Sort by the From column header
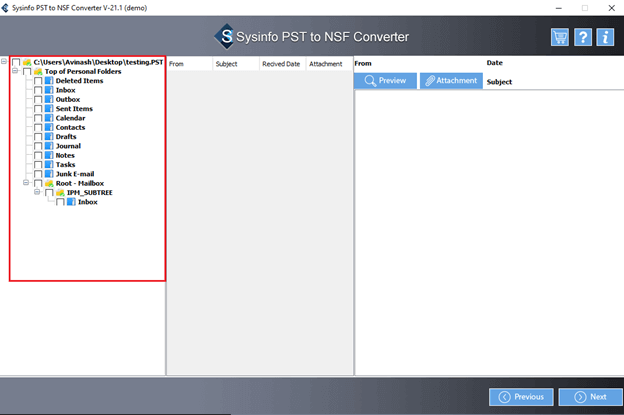Image resolution: width=624 pixels, height=415 pixels. pyautogui.click(x=189, y=64)
